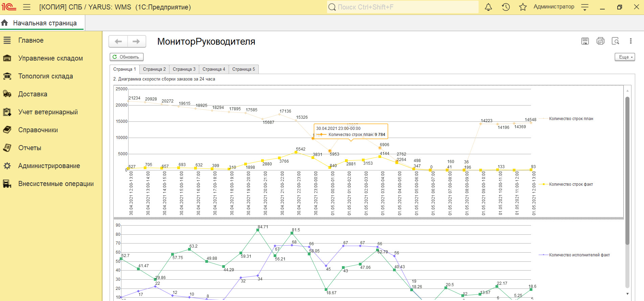
Task: Click the 84.71 peak point on lower chart
Action: [258, 230]
